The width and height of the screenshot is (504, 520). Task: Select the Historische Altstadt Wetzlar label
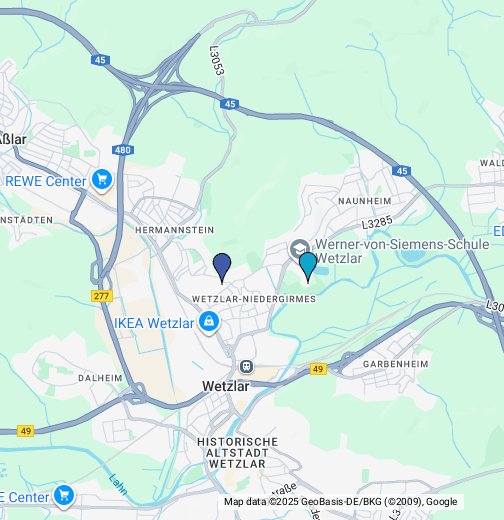(x=237, y=453)
